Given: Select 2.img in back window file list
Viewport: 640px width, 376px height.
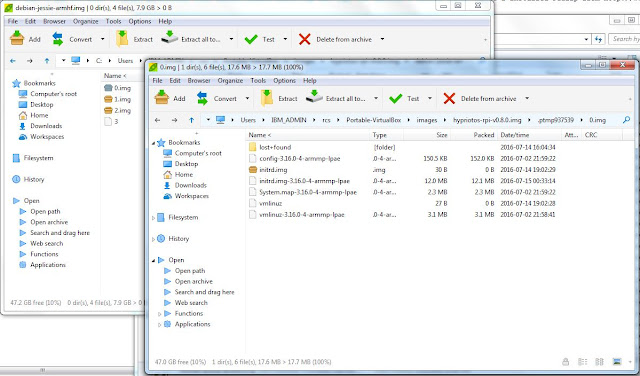Looking at the screenshot, I should (x=122, y=110).
